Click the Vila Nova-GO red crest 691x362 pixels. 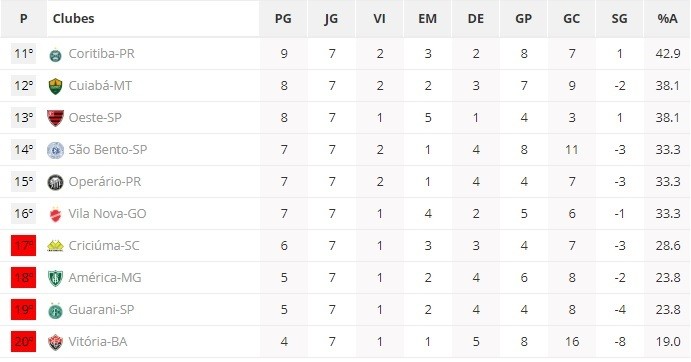pyautogui.click(x=55, y=214)
